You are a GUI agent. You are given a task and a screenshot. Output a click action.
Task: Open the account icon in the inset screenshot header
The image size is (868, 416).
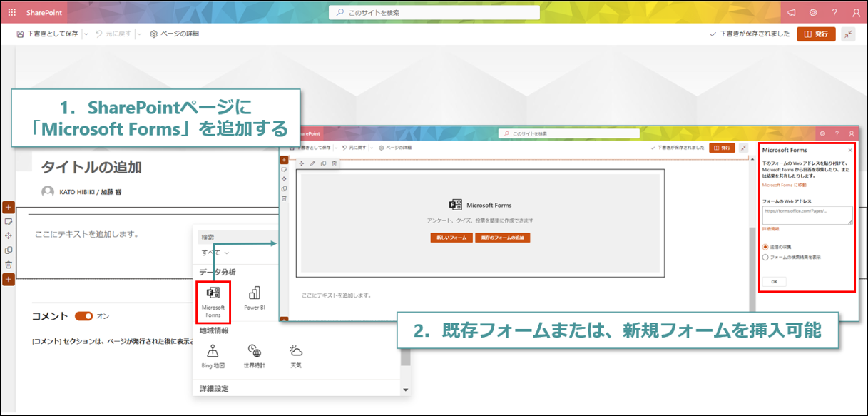pyautogui.click(x=852, y=133)
